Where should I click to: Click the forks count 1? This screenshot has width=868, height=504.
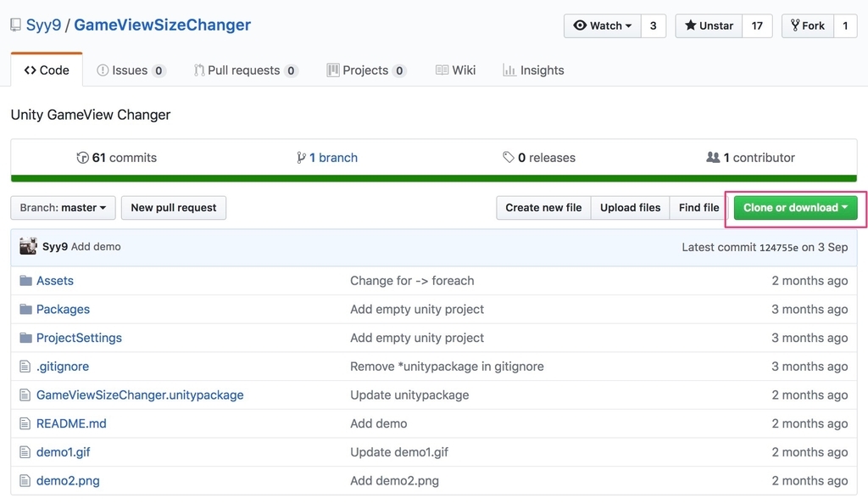845,26
